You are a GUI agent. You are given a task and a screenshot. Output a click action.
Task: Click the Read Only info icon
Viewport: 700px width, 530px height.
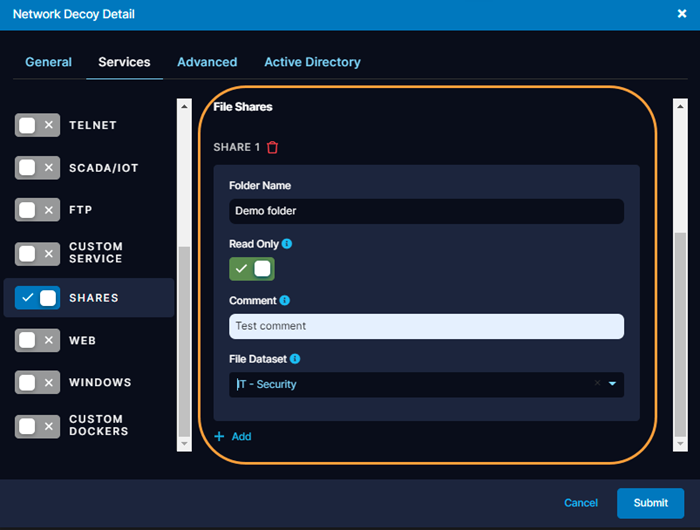[287, 243]
